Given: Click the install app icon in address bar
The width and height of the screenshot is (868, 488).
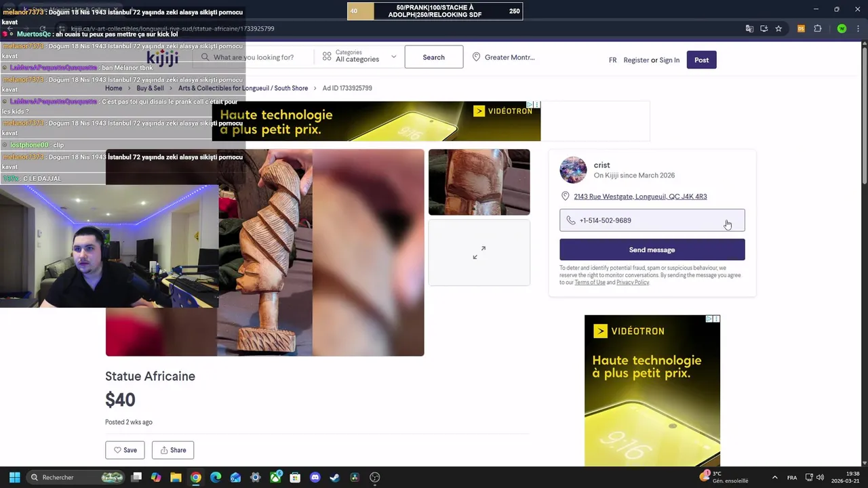Looking at the screenshot, I should 764,28.
